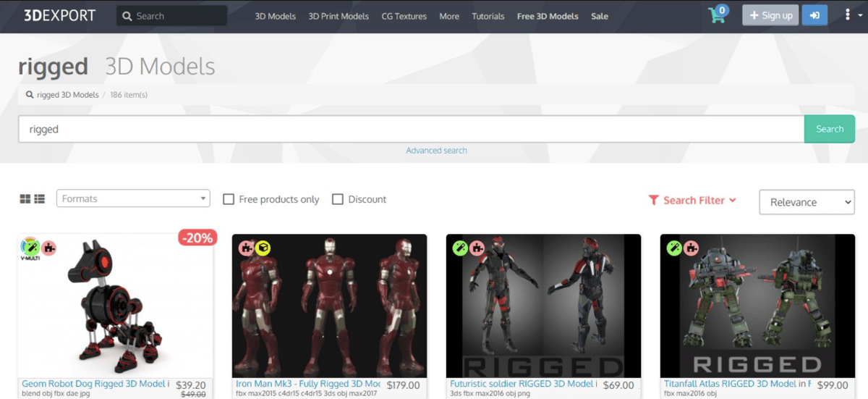Click rigged 3D Models breadcrumb link

tap(68, 95)
